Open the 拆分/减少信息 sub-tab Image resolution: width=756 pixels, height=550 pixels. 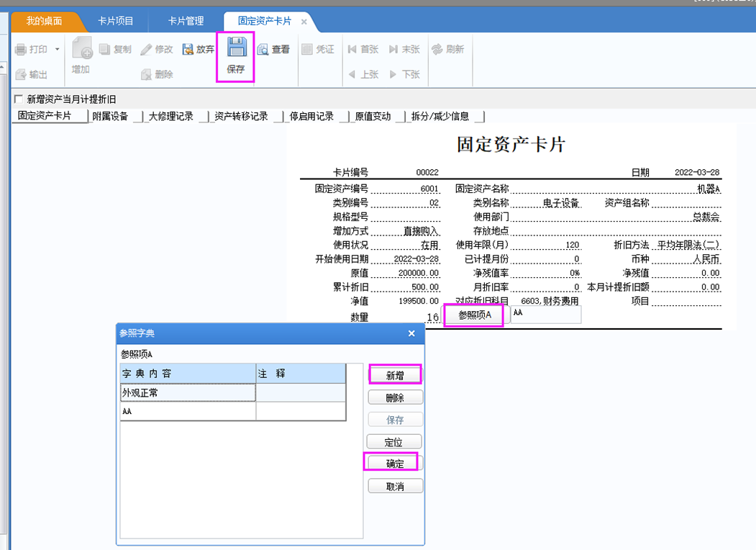tap(440, 117)
